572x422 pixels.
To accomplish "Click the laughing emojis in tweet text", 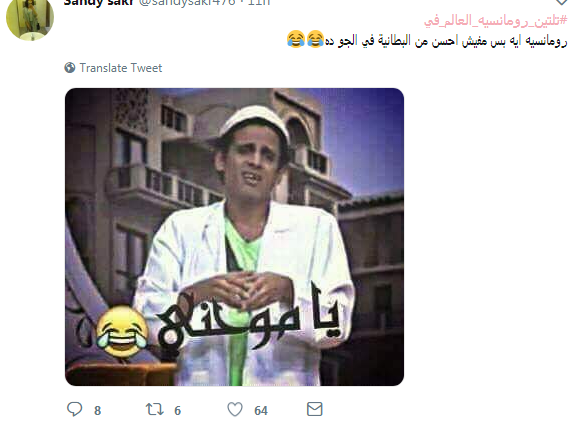I will click(x=305, y=39).
